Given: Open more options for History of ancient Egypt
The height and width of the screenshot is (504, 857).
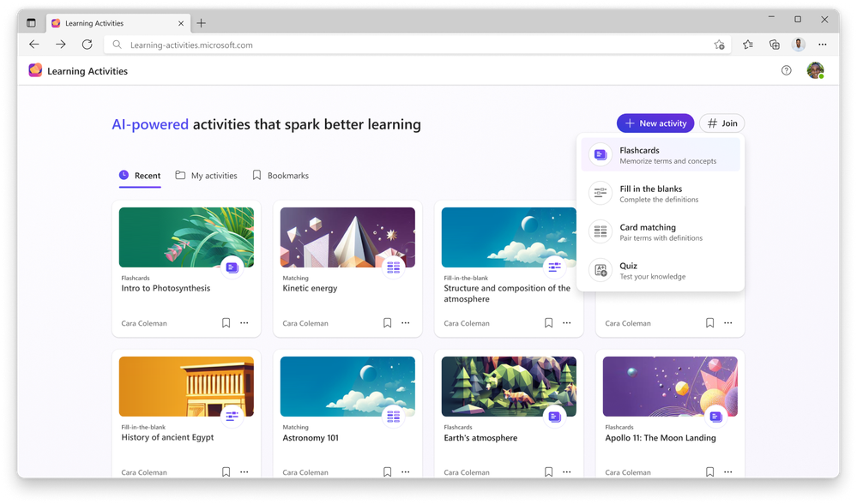Looking at the screenshot, I should pyautogui.click(x=244, y=471).
